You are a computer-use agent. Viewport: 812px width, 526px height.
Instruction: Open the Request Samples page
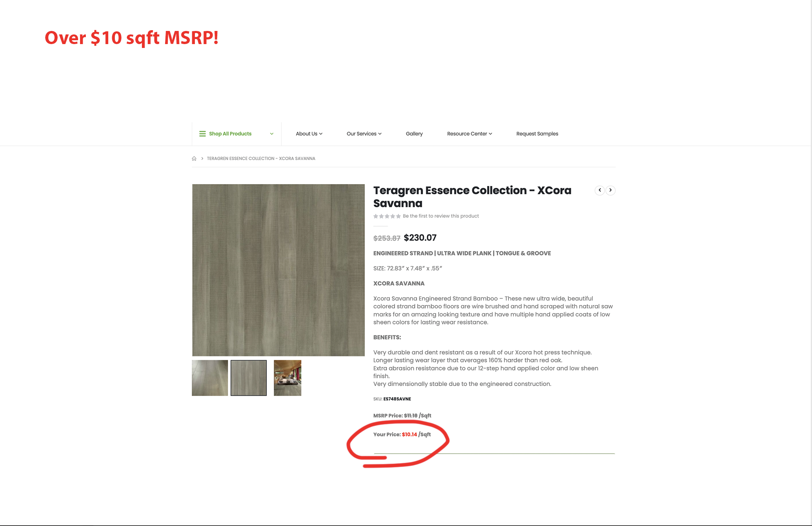coord(537,134)
